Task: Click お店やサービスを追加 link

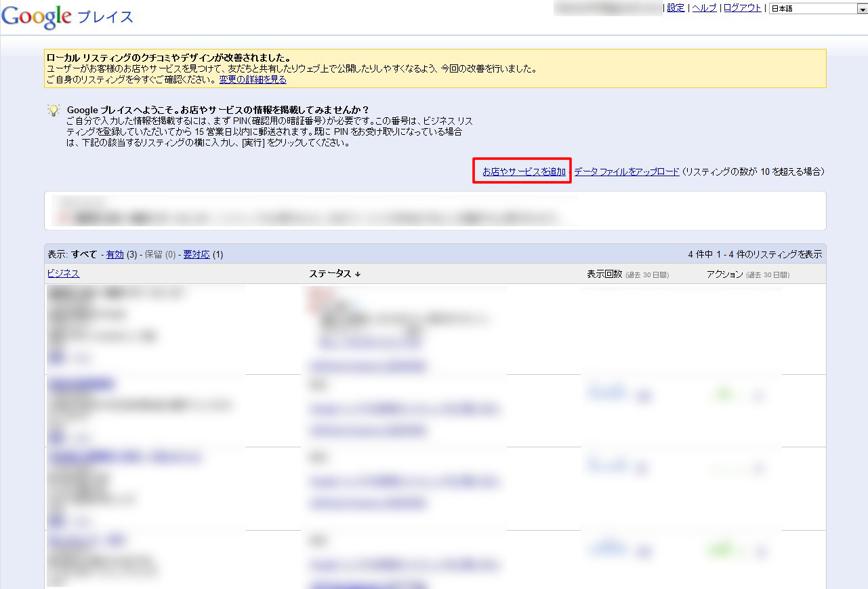Action: pyautogui.click(x=524, y=171)
